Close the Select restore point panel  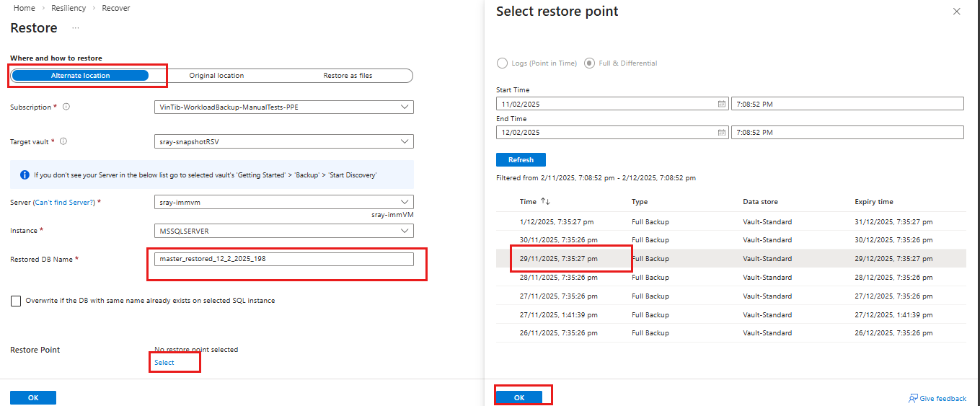point(957,12)
